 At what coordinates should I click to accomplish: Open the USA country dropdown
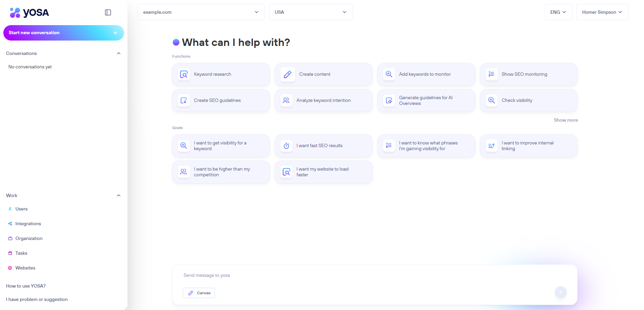click(x=311, y=12)
